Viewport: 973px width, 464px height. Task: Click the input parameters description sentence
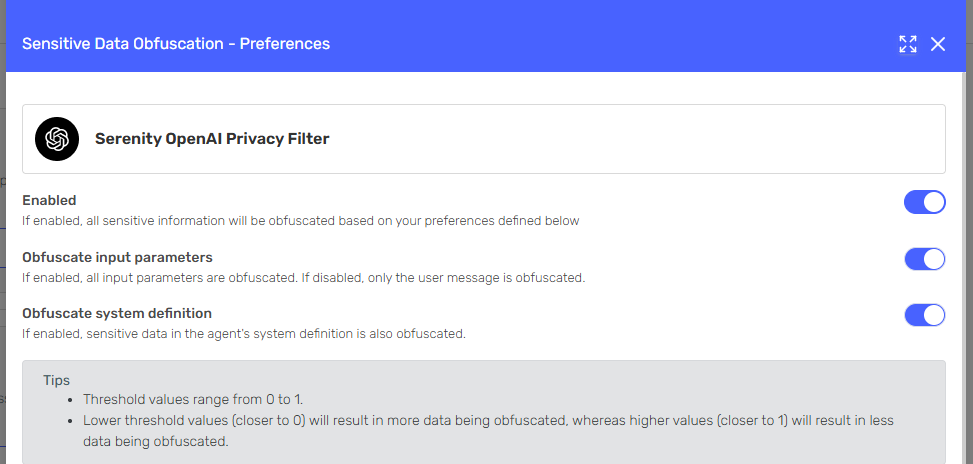click(304, 278)
